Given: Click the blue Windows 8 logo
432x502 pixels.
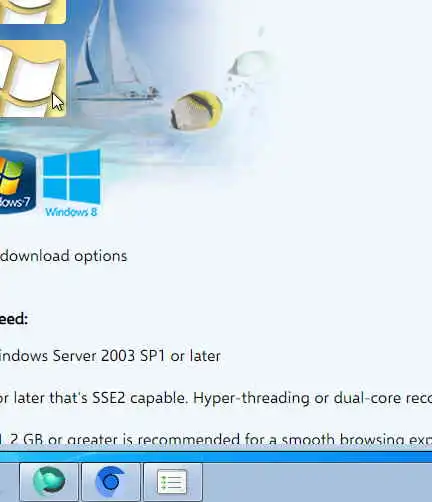Looking at the screenshot, I should pyautogui.click(x=72, y=177).
